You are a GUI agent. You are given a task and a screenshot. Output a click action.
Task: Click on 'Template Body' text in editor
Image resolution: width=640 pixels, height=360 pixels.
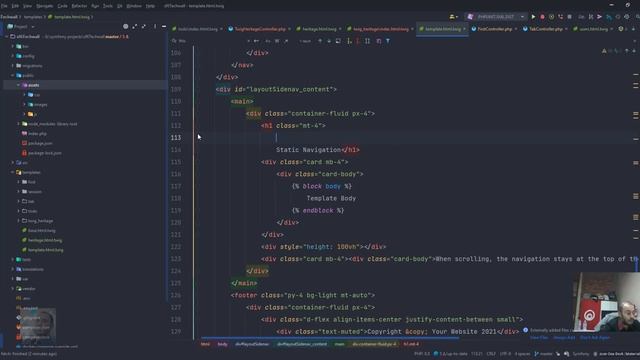[x=331, y=198]
